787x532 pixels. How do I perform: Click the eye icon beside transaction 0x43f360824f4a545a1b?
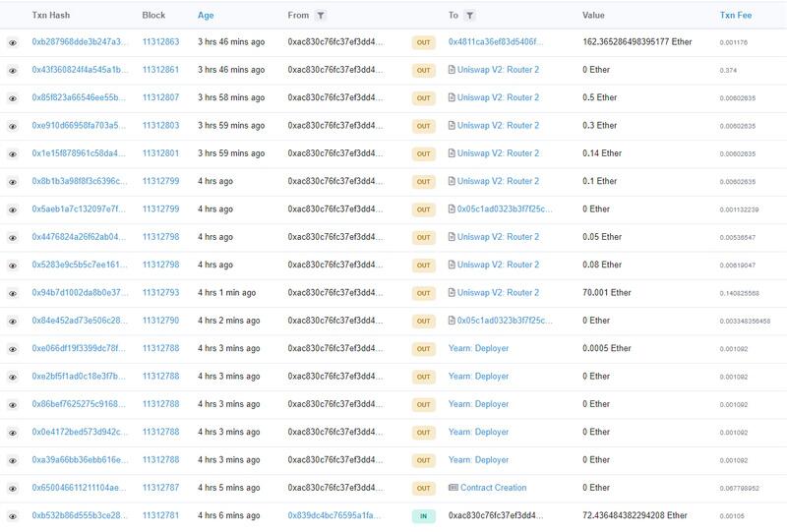coord(13,71)
